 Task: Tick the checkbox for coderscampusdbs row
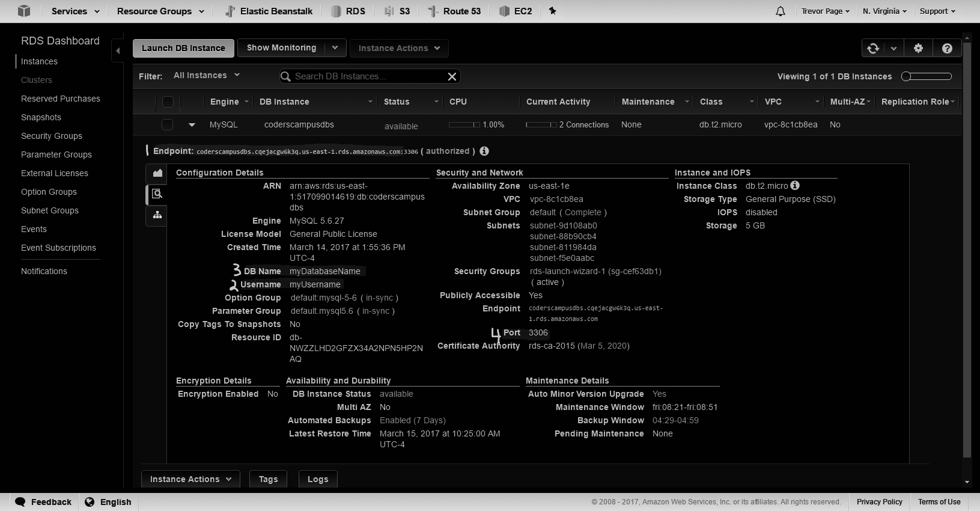click(167, 124)
